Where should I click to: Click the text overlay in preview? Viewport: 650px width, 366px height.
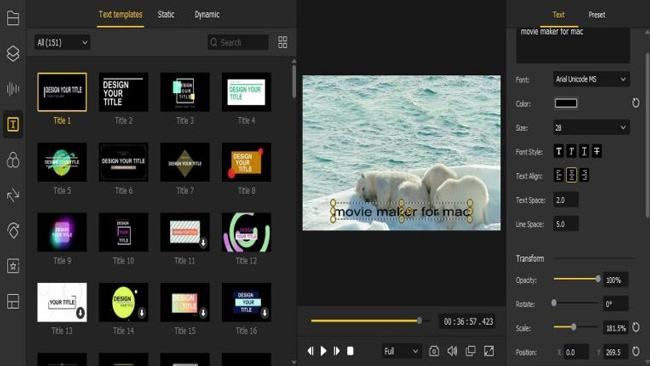401,211
